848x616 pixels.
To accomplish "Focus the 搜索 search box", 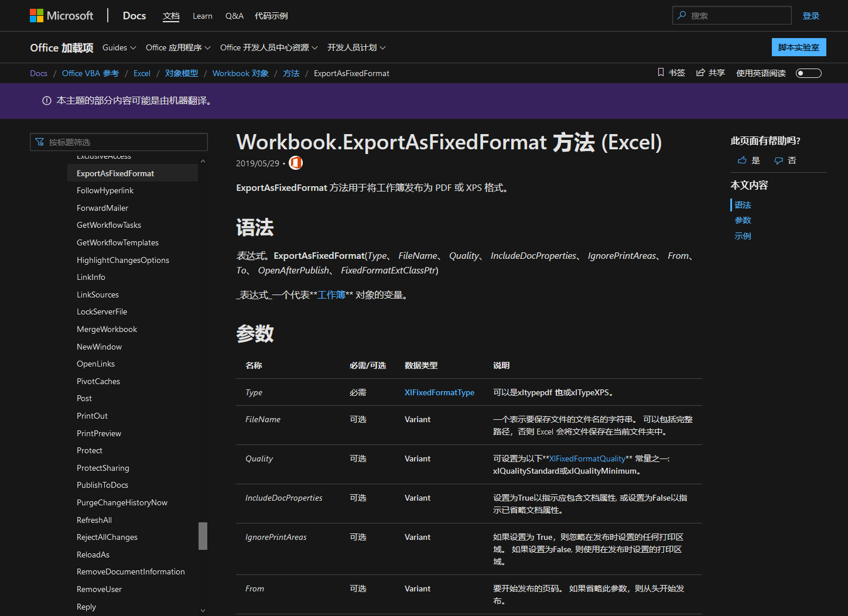I will point(731,15).
